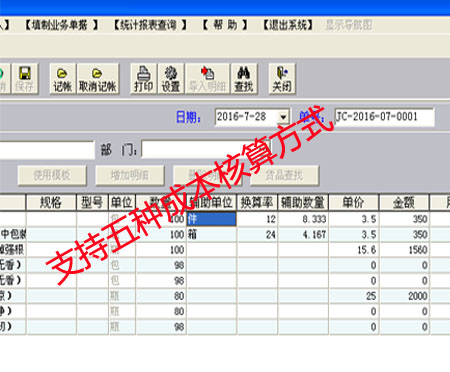This screenshot has width=450, height=372.
Task: Click the 使用模板 button
Action: (52, 175)
